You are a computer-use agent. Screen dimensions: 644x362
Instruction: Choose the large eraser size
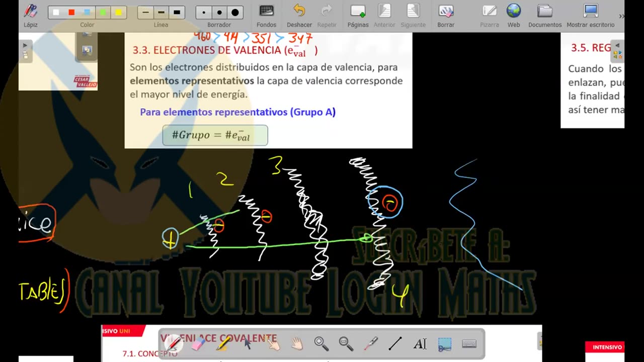click(235, 13)
